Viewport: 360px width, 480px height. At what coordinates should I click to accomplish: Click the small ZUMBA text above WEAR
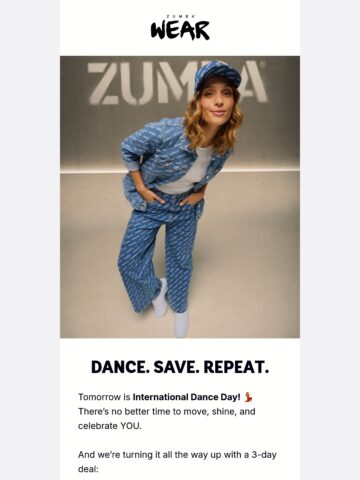coord(180,16)
